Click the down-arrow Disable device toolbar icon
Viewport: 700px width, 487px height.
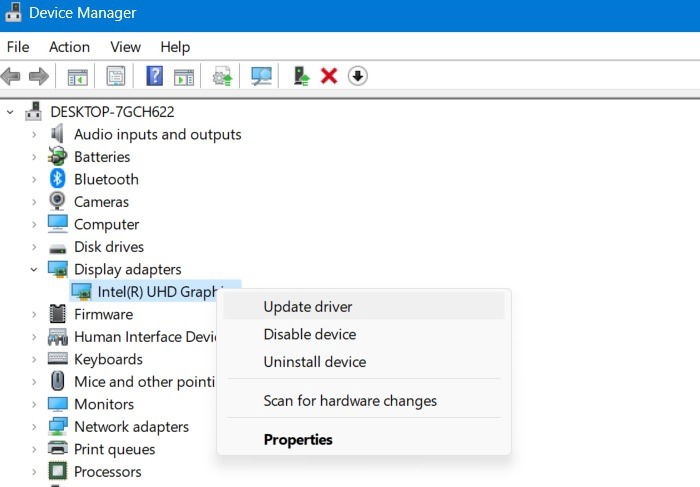358,76
